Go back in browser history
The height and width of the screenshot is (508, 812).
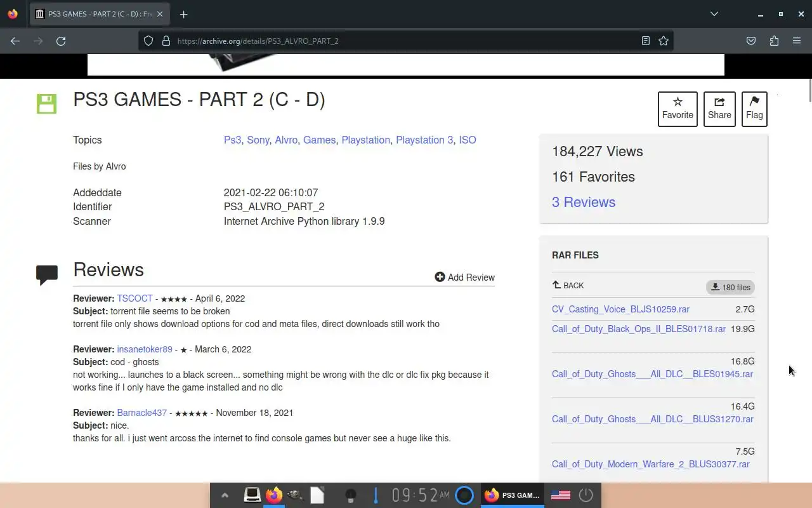coord(15,41)
